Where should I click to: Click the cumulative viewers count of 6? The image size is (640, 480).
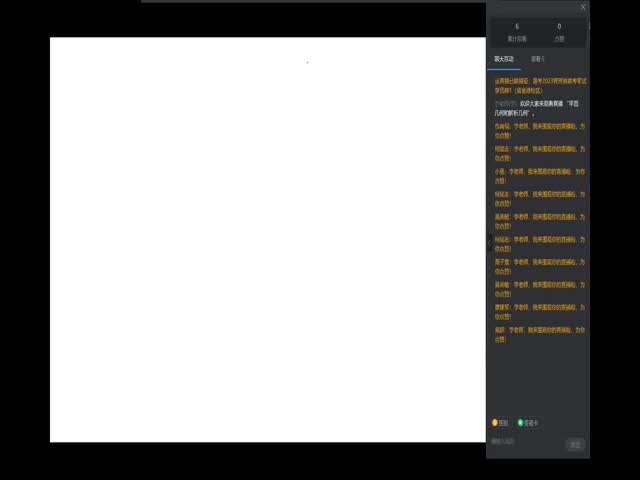point(517,27)
